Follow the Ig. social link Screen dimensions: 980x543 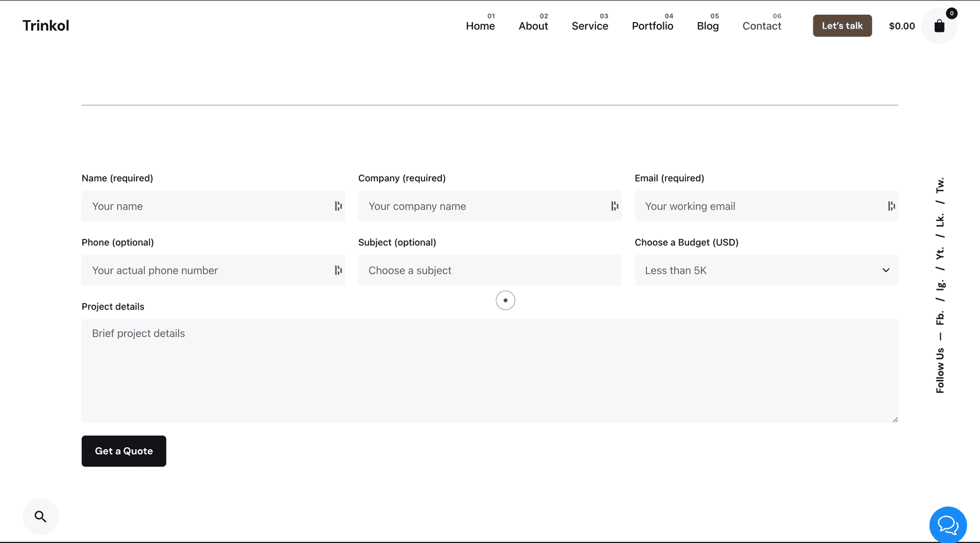(940, 285)
